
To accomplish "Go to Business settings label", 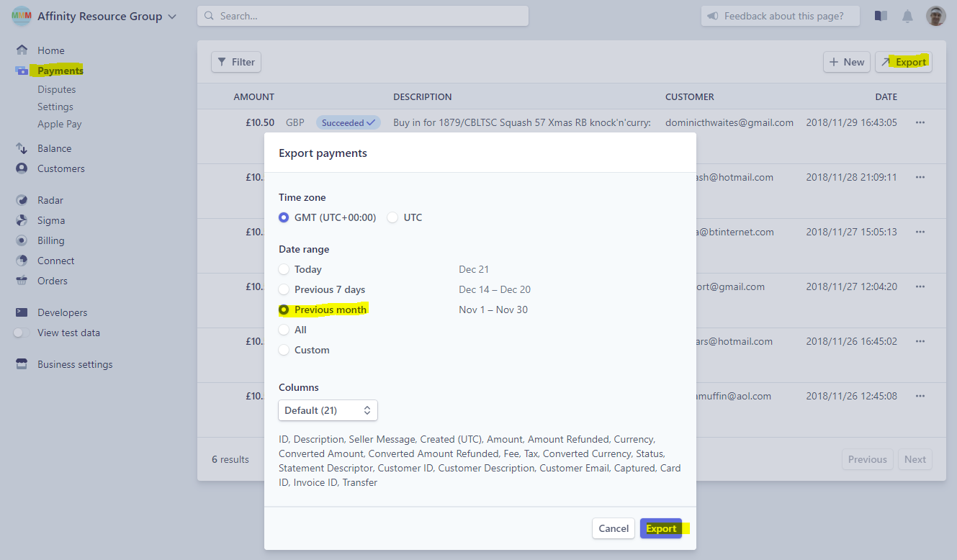I will click(x=75, y=364).
